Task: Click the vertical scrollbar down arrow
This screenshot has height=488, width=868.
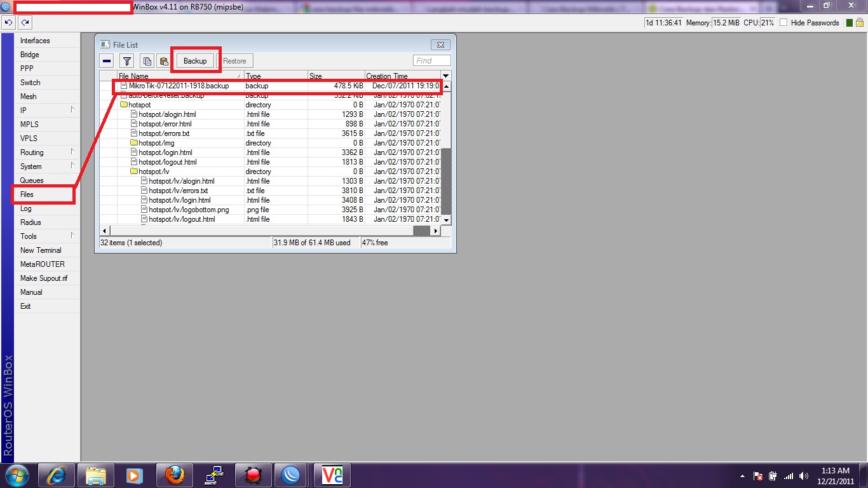Action: [446, 219]
